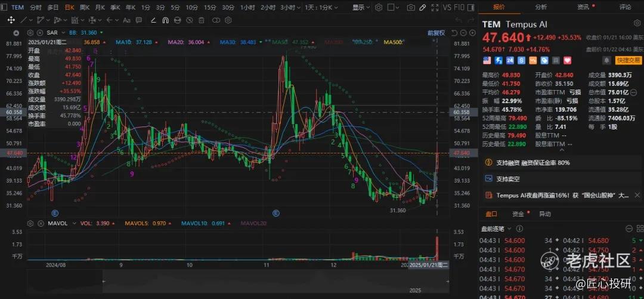Switch to 资金 capital flow tab

518,214
